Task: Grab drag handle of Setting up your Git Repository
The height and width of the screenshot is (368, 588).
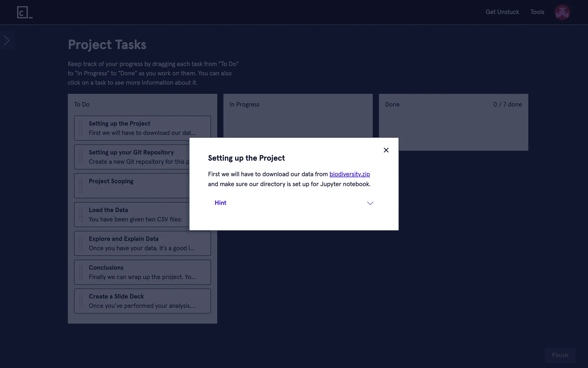Action: [x=81, y=157]
